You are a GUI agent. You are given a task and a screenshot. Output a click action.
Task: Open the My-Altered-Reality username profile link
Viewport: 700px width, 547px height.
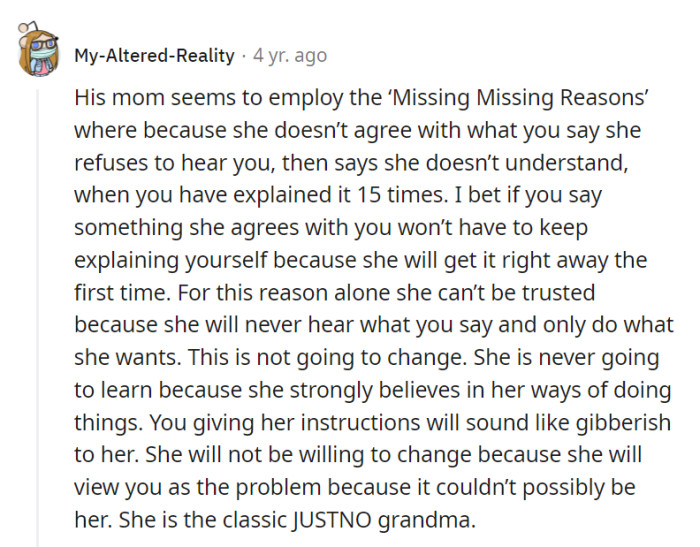click(154, 56)
